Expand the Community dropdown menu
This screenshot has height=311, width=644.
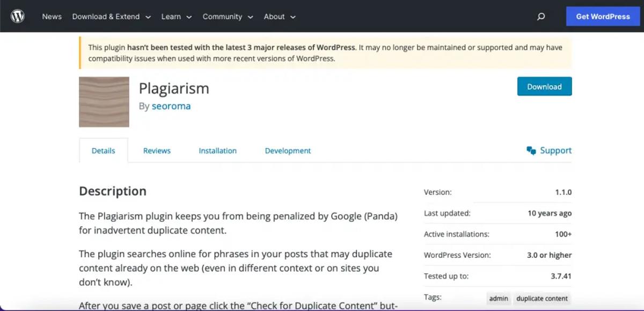[x=228, y=17]
